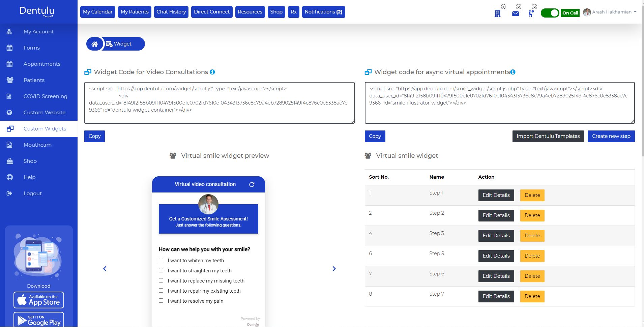The height and width of the screenshot is (327, 644).
Task: Check 'I want to whiten my teeth'
Action: pos(161,260)
